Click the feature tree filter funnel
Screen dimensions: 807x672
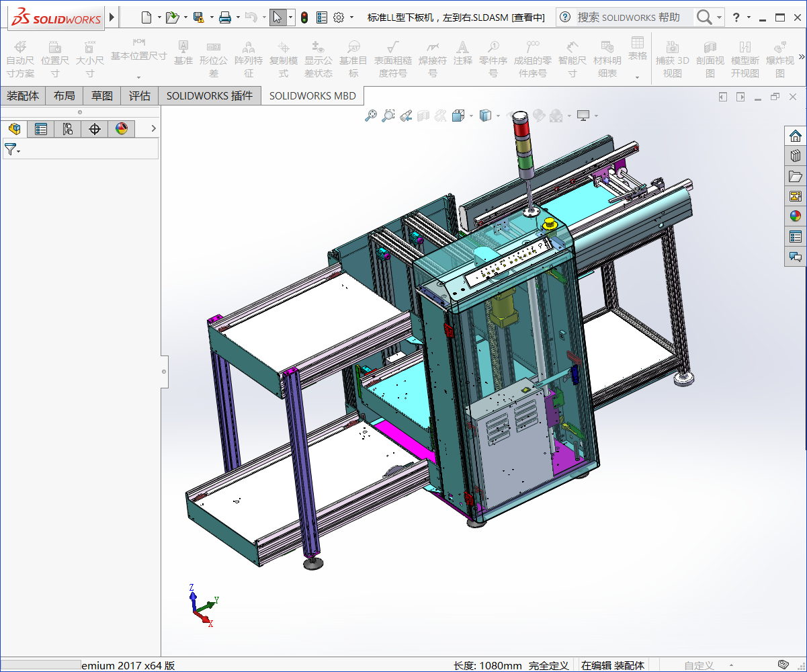click(10, 149)
